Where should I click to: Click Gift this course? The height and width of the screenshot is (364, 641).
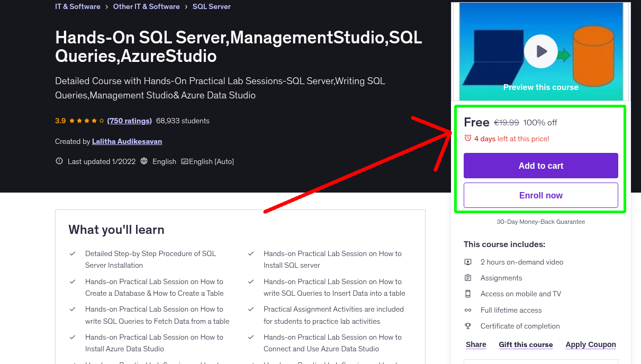(526, 344)
